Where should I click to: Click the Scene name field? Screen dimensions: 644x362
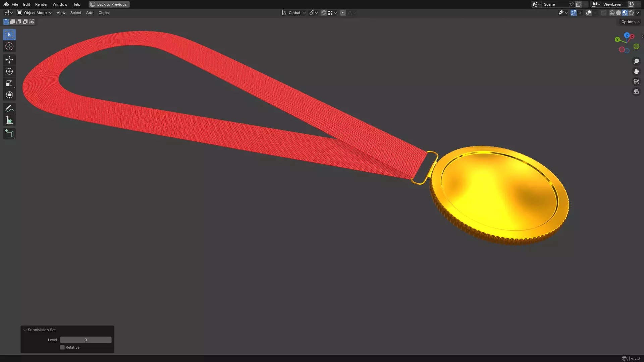pyautogui.click(x=555, y=4)
